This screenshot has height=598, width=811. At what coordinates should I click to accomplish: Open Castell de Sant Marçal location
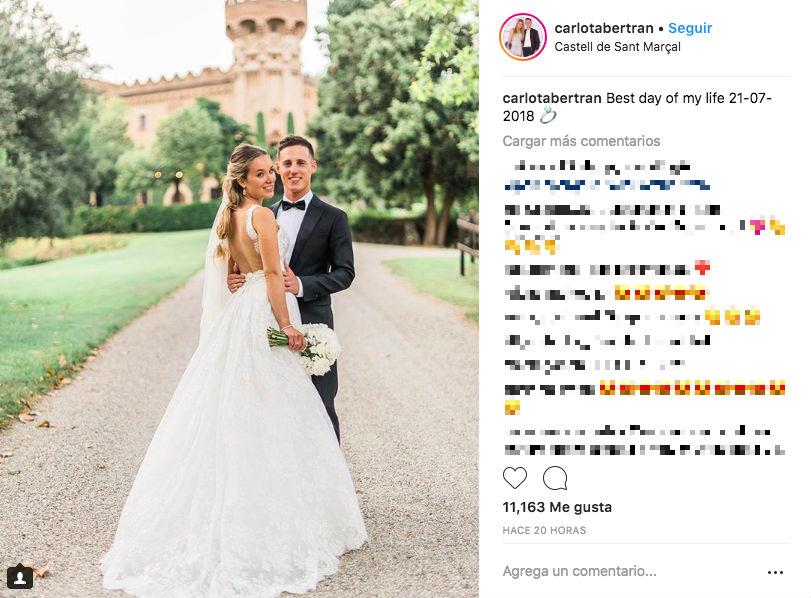click(x=617, y=47)
